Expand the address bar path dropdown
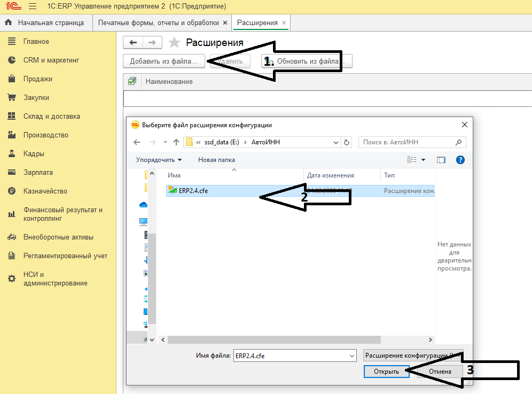This screenshot has width=532, height=394. coord(336,142)
